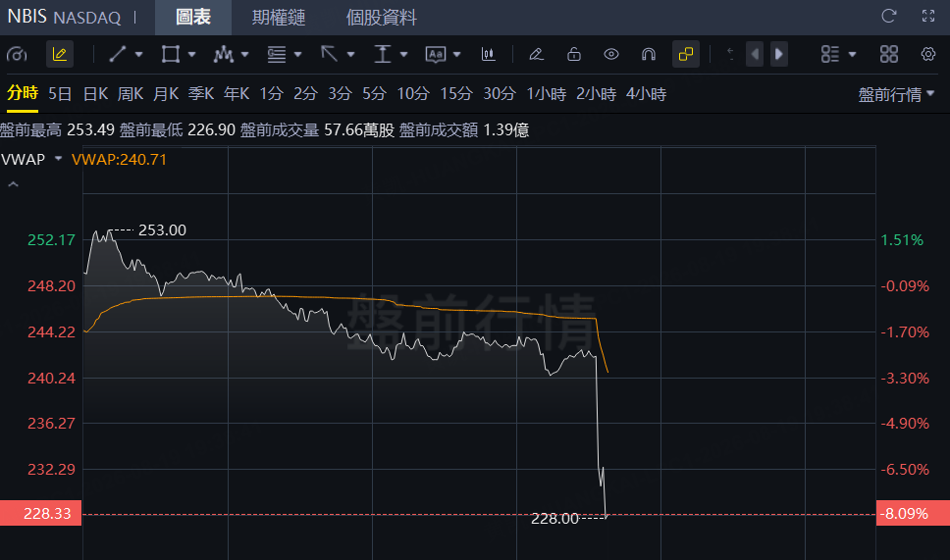Viewport: 950px width, 560px height.
Task: Select the wave pattern drawing tool
Action: (224, 55)
